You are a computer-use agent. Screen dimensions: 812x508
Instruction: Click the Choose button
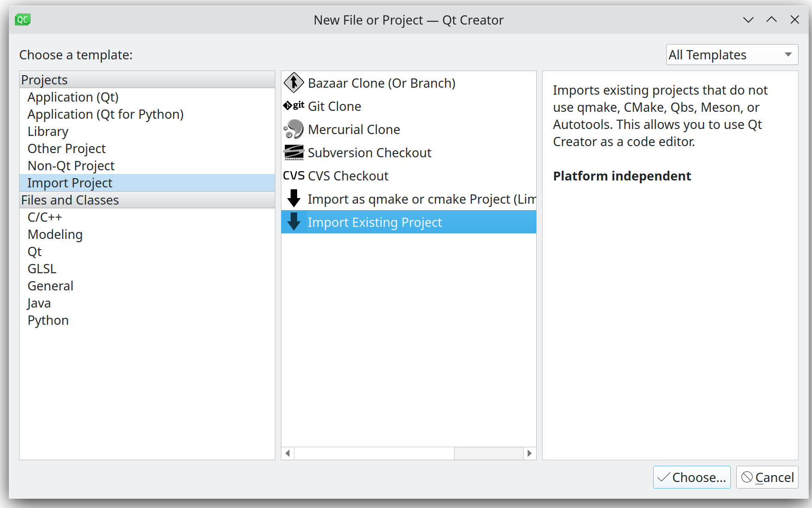[x=691, y=477]
